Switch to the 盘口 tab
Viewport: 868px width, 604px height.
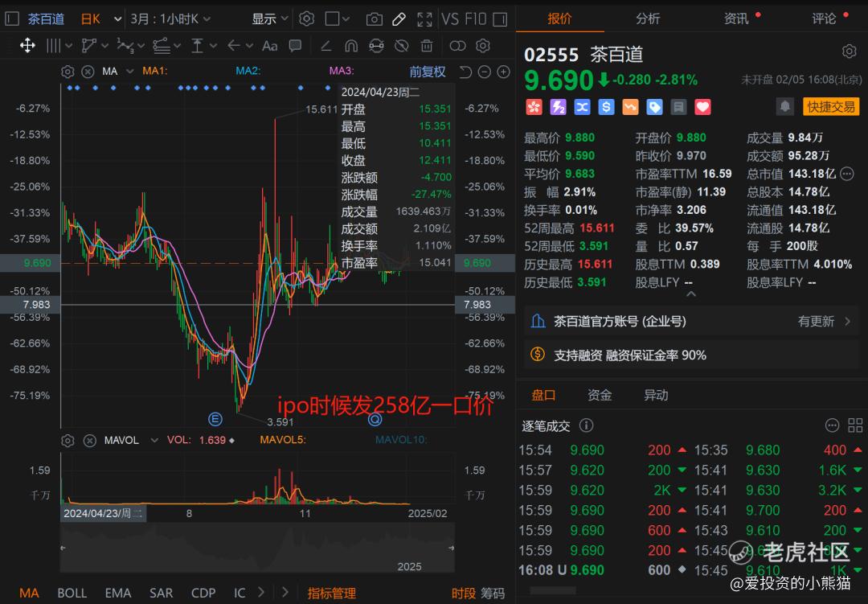pos(543,395)
